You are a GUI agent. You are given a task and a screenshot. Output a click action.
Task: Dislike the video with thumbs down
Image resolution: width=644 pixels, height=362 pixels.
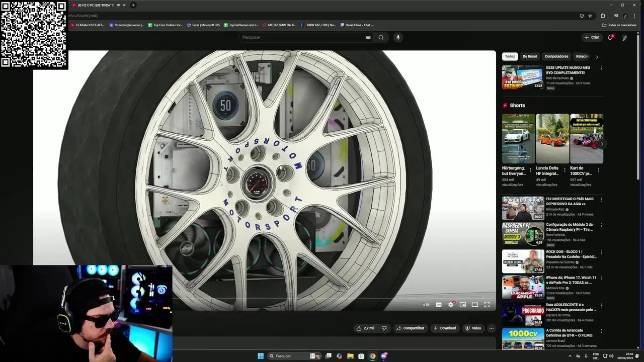coord(384,328)
